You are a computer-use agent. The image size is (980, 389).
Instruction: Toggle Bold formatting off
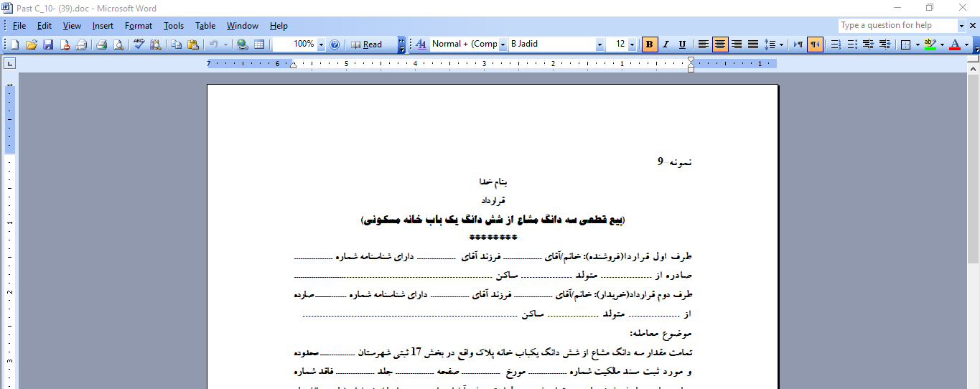(x=650, y=44)
